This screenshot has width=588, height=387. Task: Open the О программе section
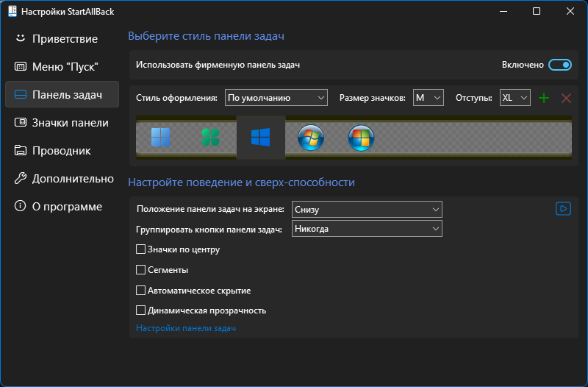point(62,206)
